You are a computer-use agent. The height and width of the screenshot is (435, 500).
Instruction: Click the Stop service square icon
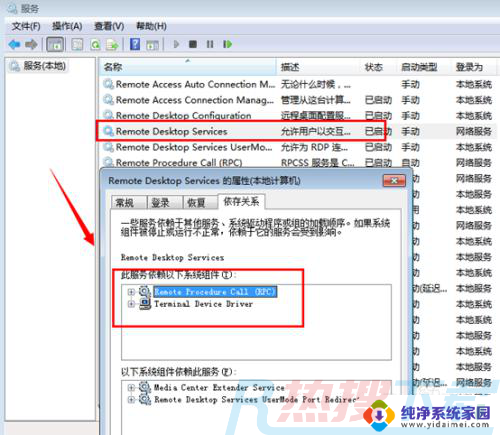193,44
